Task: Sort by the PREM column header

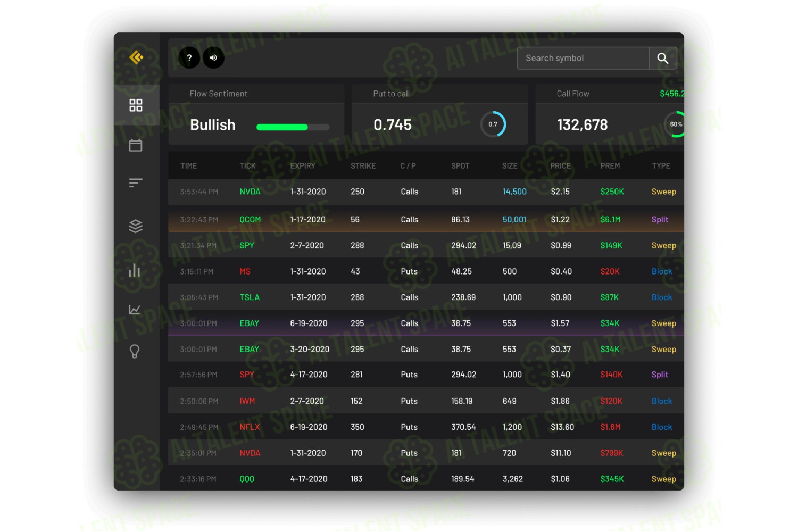Action: click(x=610, y=166)
